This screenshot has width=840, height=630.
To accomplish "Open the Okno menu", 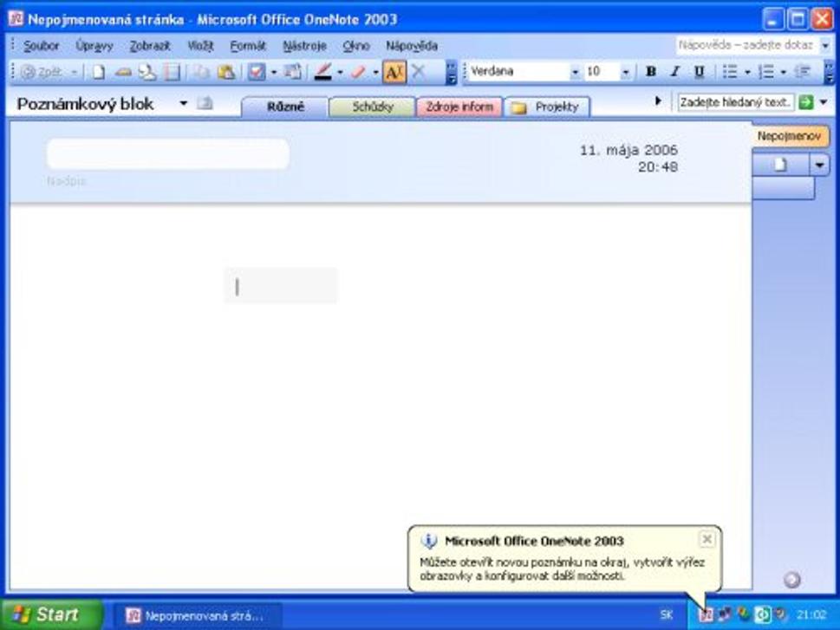I will click(356, 46).
